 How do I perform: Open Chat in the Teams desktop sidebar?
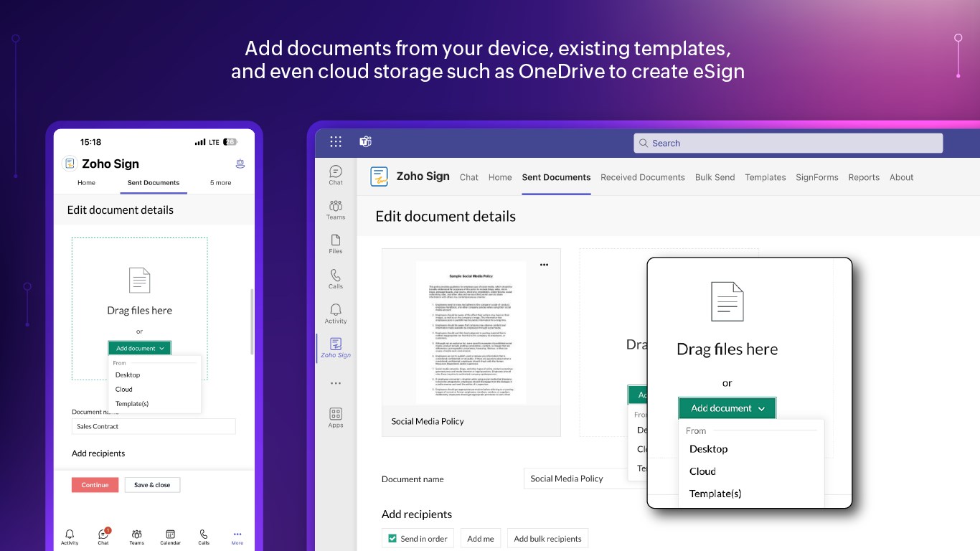click(336, 175)
